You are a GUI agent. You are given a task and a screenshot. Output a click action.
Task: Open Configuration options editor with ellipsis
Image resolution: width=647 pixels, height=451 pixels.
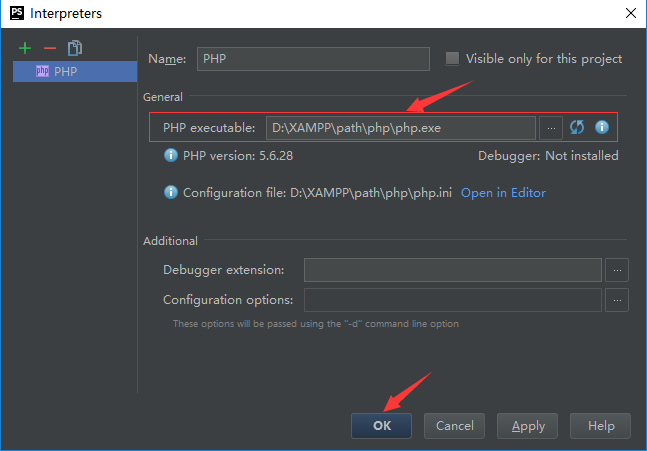click(x=617, y=300)
